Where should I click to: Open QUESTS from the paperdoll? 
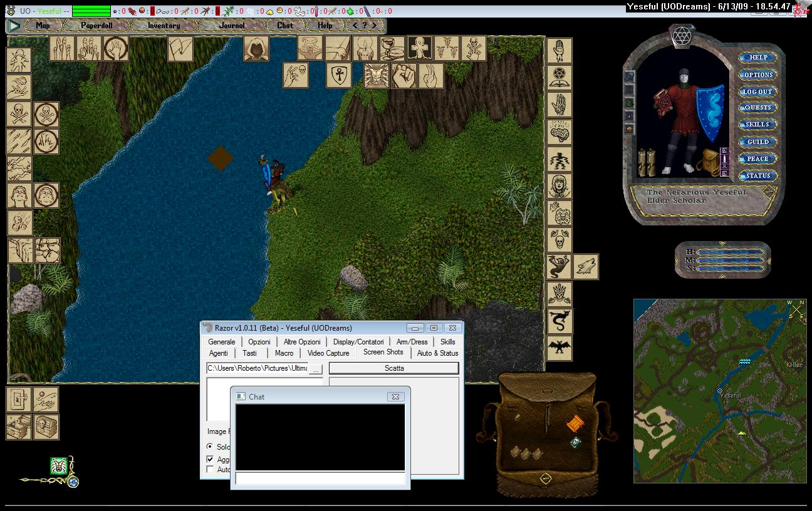point(757,108)
